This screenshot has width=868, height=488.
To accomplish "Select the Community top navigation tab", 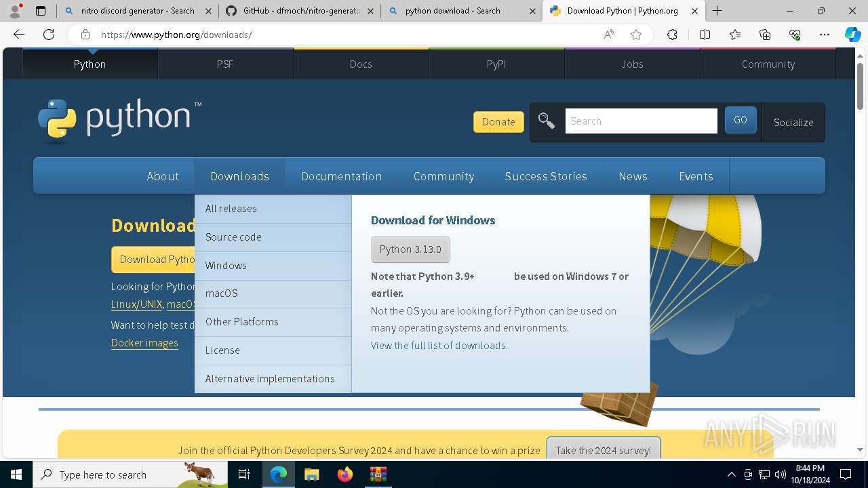I will click(x=768, y=64).
